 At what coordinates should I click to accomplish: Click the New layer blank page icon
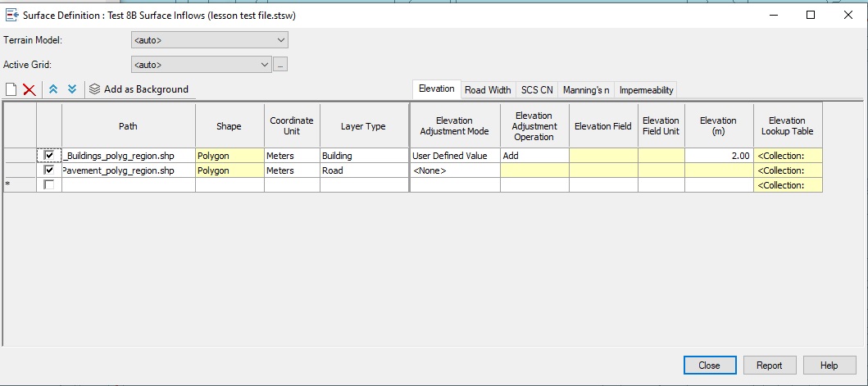[x=11, y=89]
